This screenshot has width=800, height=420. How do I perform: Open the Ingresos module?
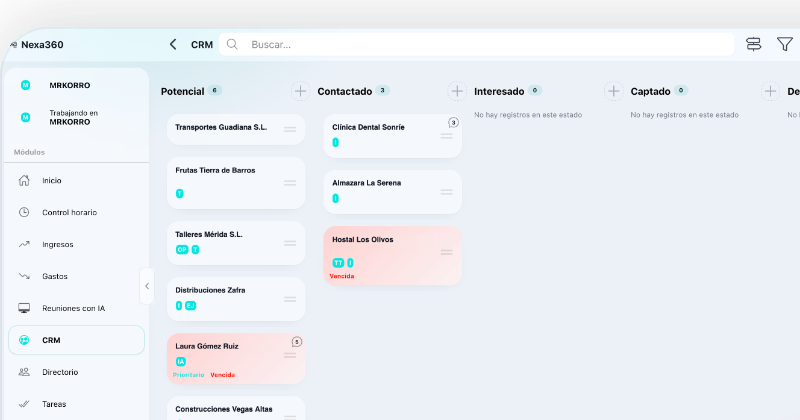pos(77,244)
